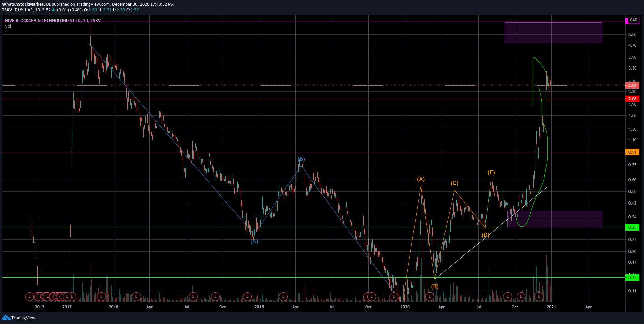Open earnings marker just before Oct 2020
Viewport: 644px width, 324px height.
(x=508, y=297)
